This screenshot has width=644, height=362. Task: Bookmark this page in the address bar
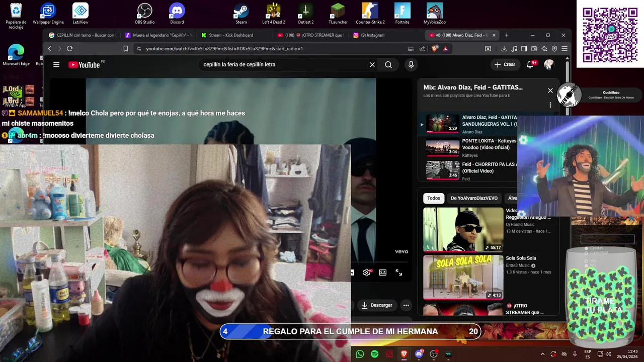coord(126,49)
